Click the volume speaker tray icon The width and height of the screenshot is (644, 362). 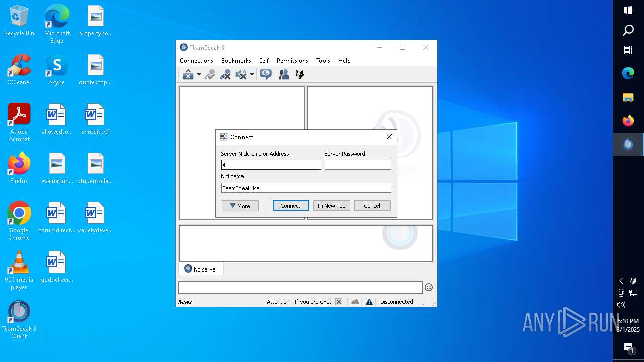pos(621,305)
